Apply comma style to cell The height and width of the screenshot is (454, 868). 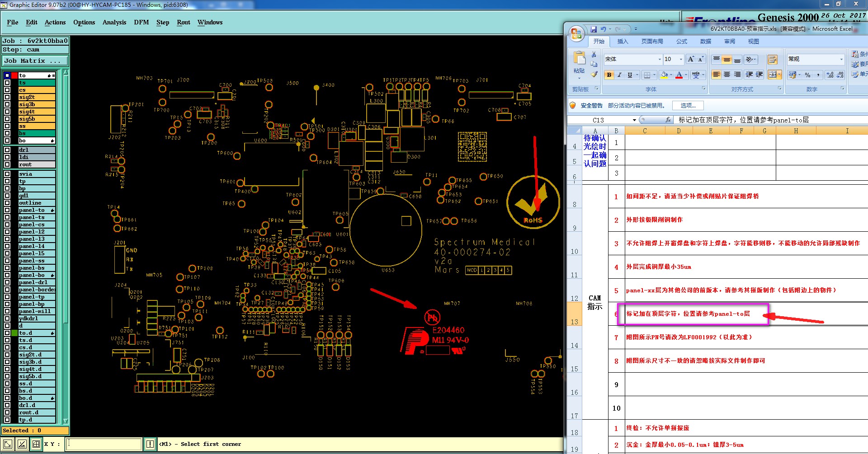818,75
